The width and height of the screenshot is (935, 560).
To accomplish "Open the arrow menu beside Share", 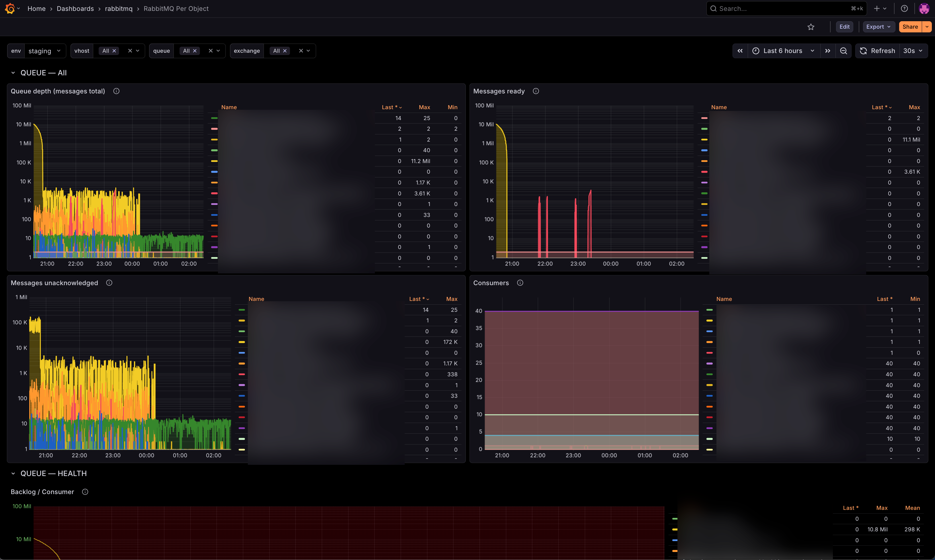I will 927,27.
